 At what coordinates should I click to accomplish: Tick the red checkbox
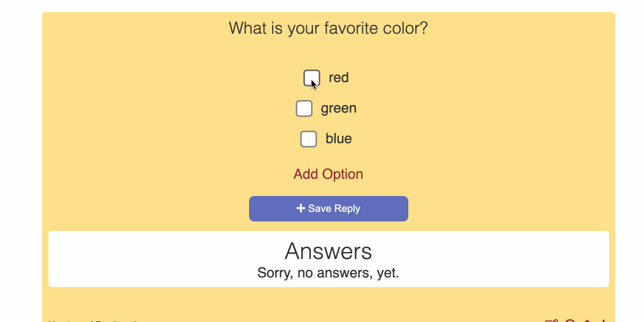(311, 78)
